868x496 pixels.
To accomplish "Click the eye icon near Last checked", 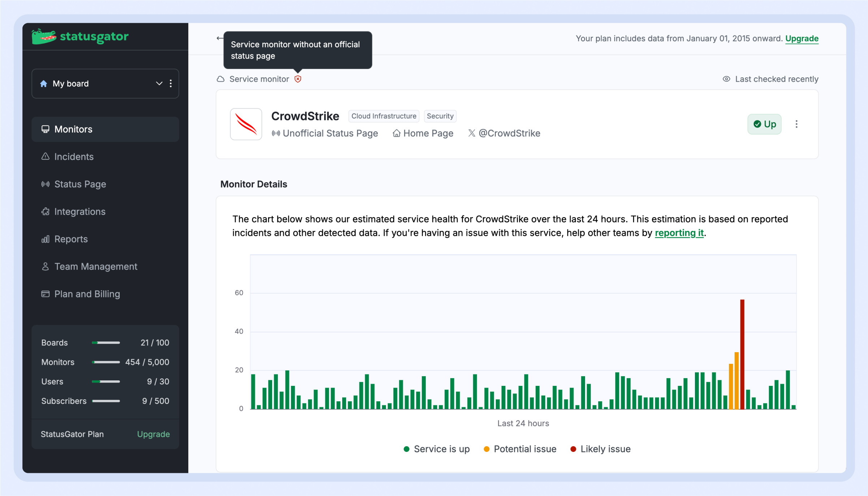I will click(x=726, y=79).
